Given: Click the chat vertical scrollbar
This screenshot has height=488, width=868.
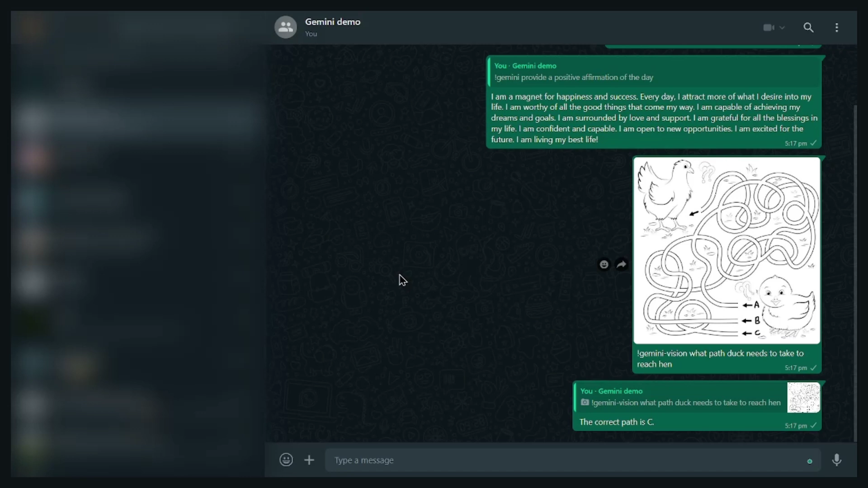Looking at the screenshot, I should coord(854,271).
